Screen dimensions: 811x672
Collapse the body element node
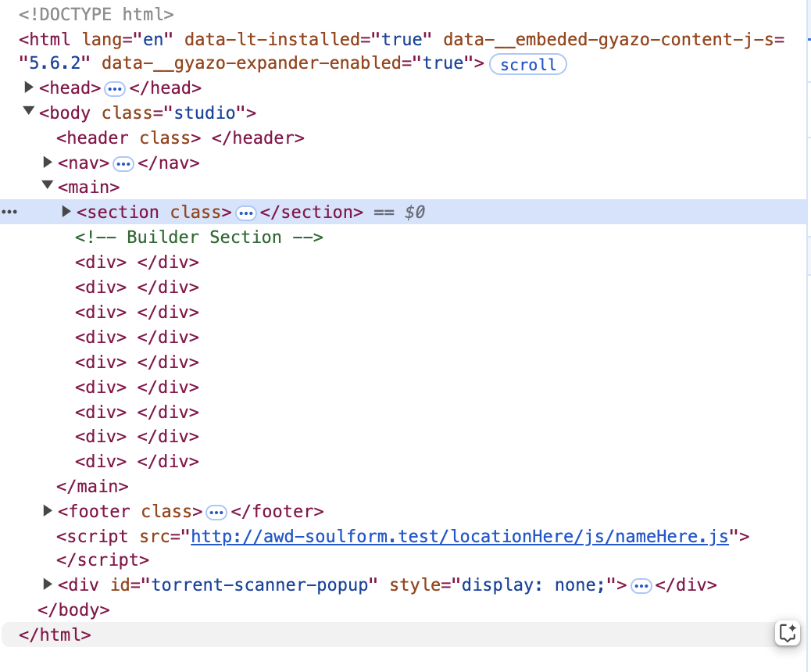coord(29,112)
